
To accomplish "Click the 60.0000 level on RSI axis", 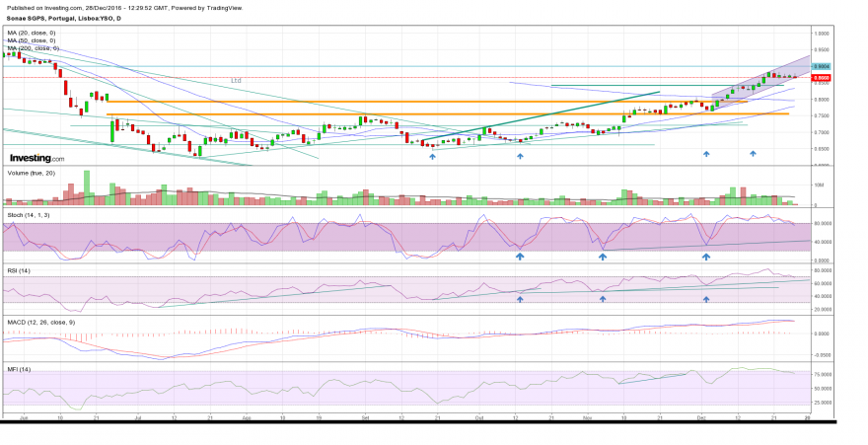I will pos(822,283).
